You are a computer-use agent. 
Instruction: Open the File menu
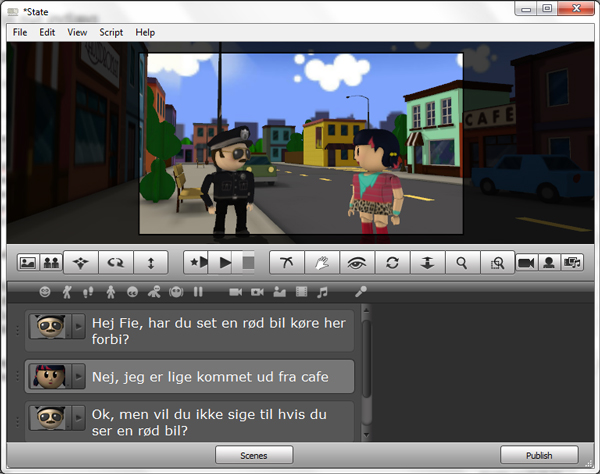point(20,33)
